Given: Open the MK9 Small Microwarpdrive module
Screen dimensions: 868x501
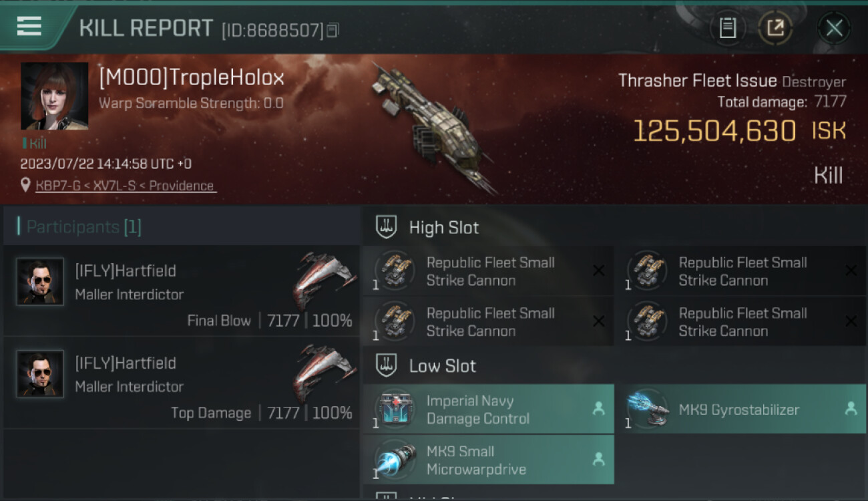Looking at the screenshot, I should pyautogui.click(x=489, y=460).
